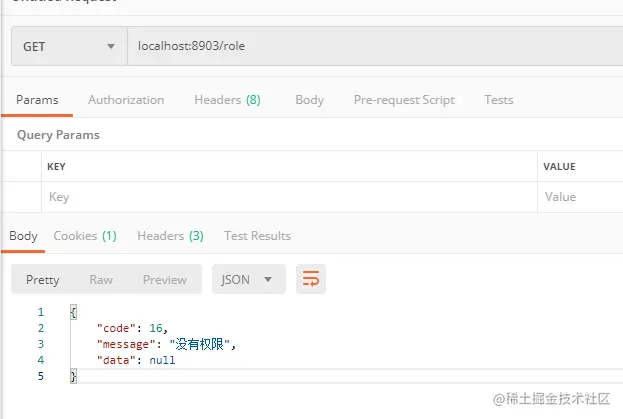Open the JSON format dropdown

click(x=249, y=279)
